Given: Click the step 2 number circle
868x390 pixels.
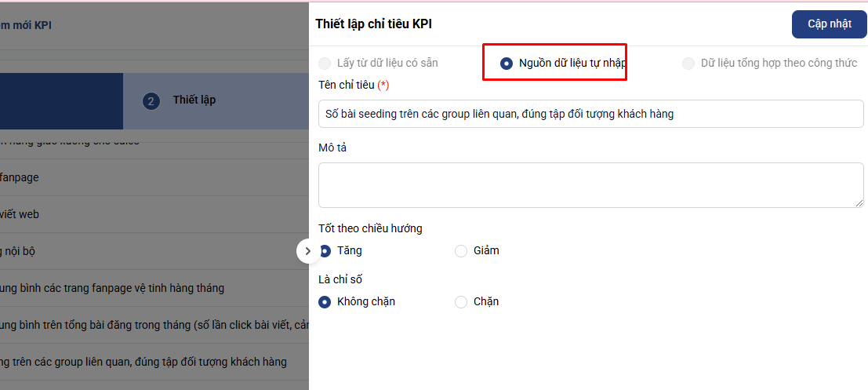Looking at the screenshot, I should (x=151, y=101).
